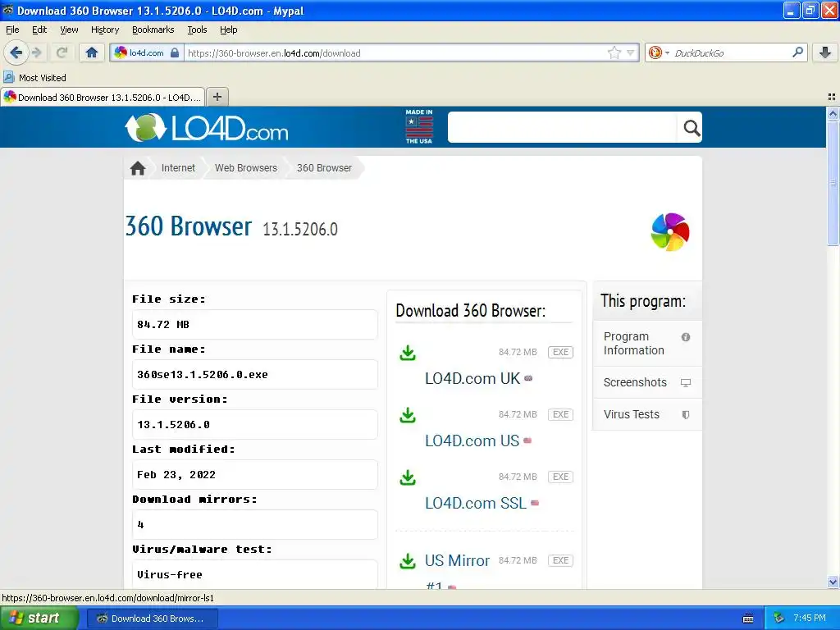Open the LO4D.com UK download link
The width and height of the screenshot is (840, 630).
click(472, 378)
